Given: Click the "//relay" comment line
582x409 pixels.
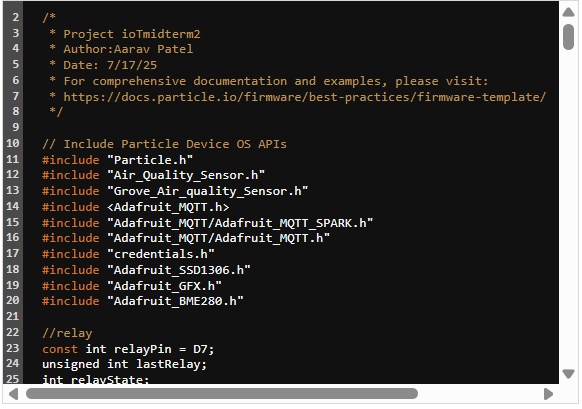Looking at the screenshot, I should 67,333.
